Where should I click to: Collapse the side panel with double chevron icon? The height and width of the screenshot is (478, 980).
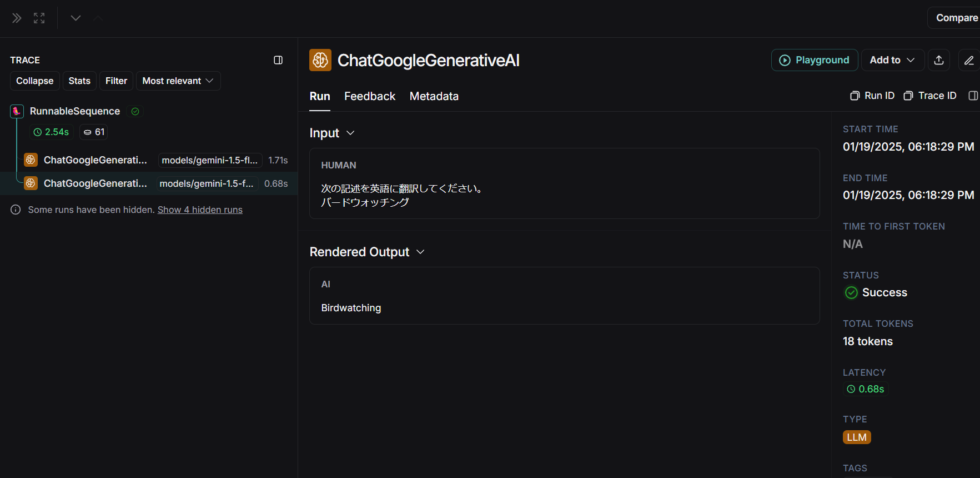coord(17,18)
